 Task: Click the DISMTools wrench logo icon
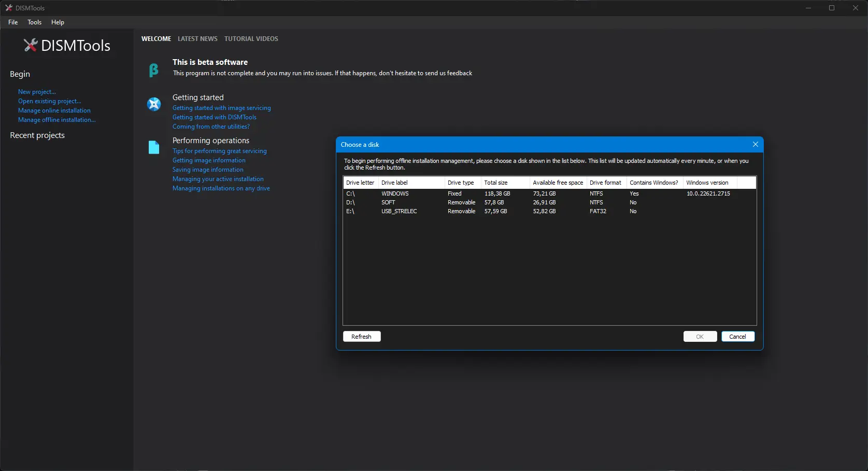(x=31, y=45)
